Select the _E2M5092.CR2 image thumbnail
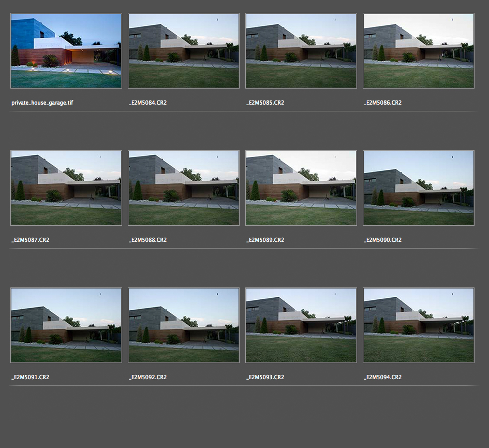Image resolution: width=489 pixels, height=448 pixels. click(184, 325)
